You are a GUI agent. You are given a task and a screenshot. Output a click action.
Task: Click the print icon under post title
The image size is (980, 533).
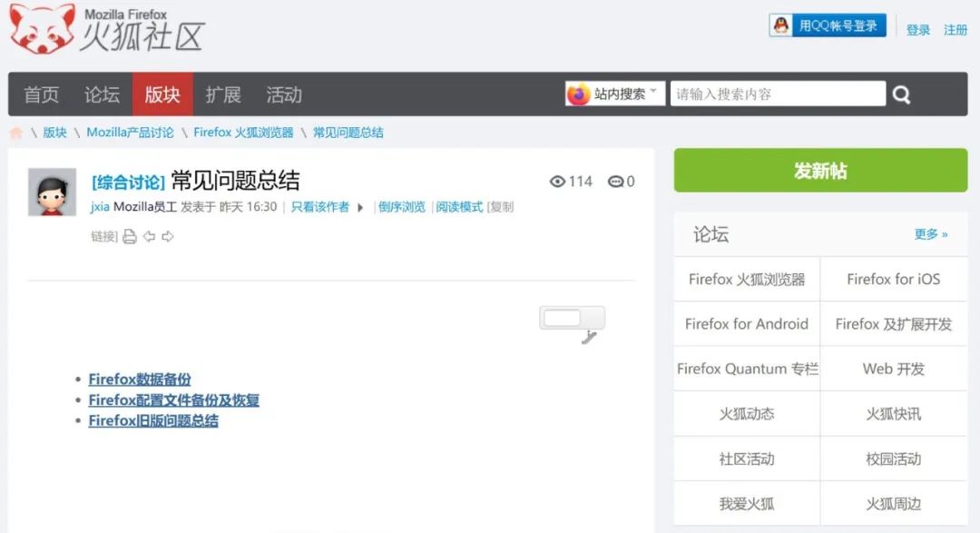pyautogui.click(x=130, y=236)
